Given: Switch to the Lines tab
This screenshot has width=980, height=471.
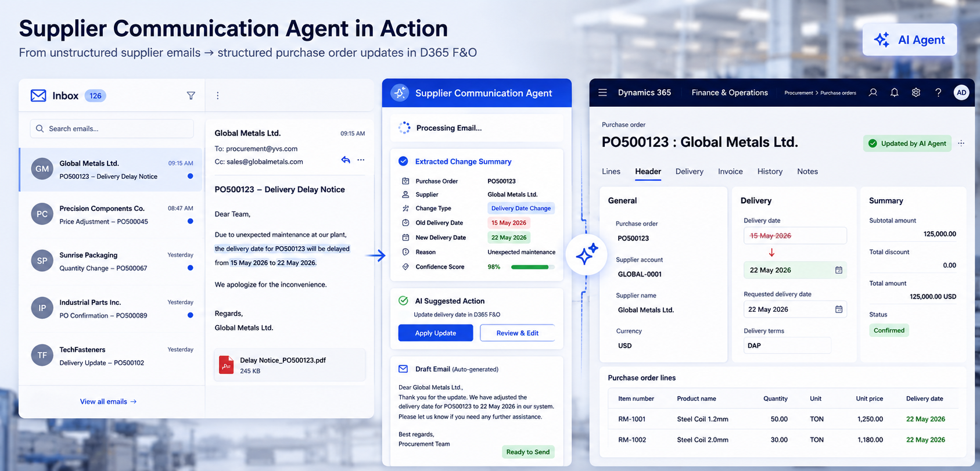Looking at the screenshot, I should pyautogui.click(x=611, y=171).
